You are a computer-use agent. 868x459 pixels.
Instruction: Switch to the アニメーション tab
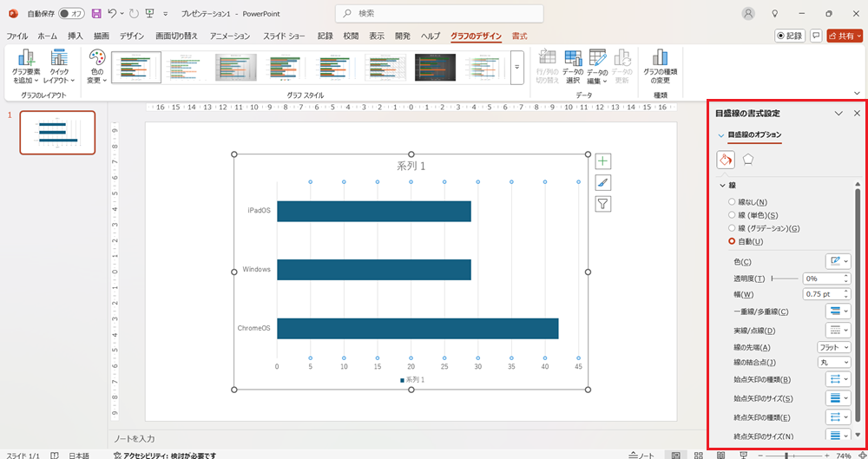(230, 36)
